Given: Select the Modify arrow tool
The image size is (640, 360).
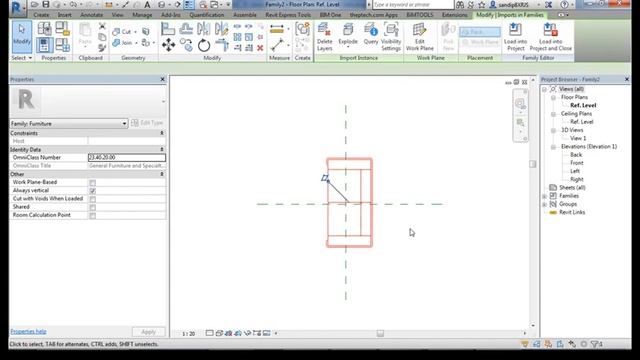Looking at the screenshot, I should click(x=22, y=37).
